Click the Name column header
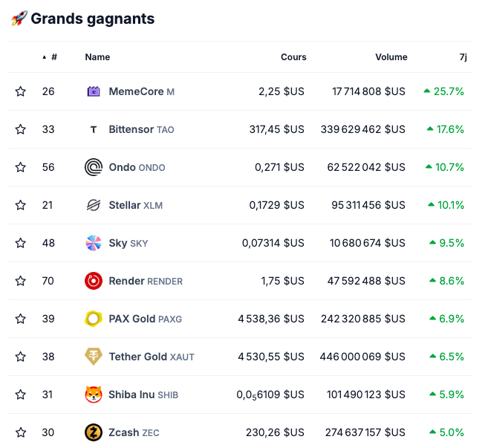The width and height of the screenshot is (485, 448). (97, 57)
